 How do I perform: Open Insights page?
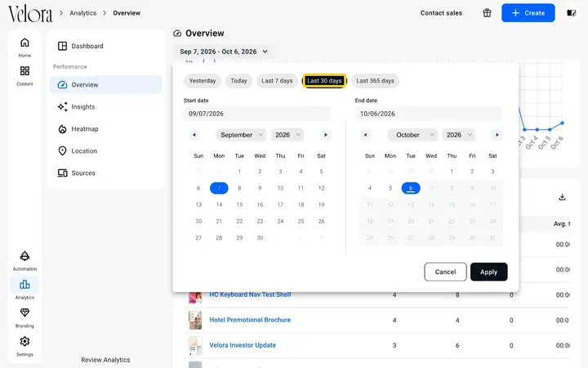(105, 107)
